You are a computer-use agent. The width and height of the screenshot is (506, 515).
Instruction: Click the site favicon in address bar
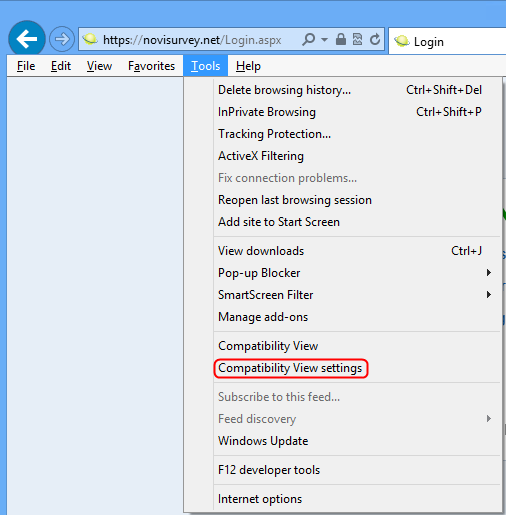point(90,39)
